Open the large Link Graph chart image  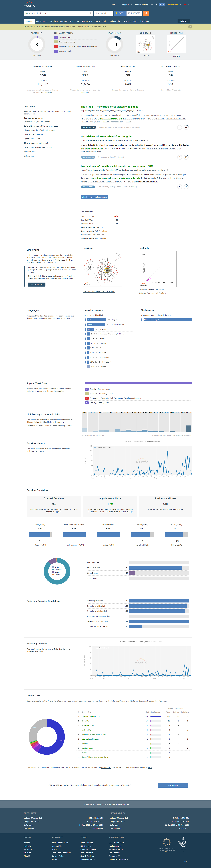click(x=102, y=269)
